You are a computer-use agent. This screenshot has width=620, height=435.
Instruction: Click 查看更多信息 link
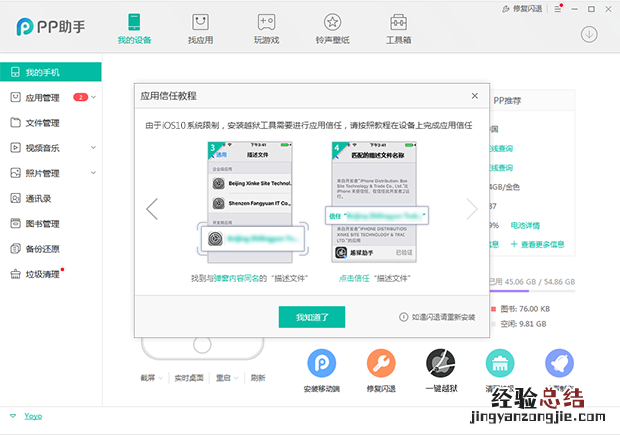click(x=538, y=244)
